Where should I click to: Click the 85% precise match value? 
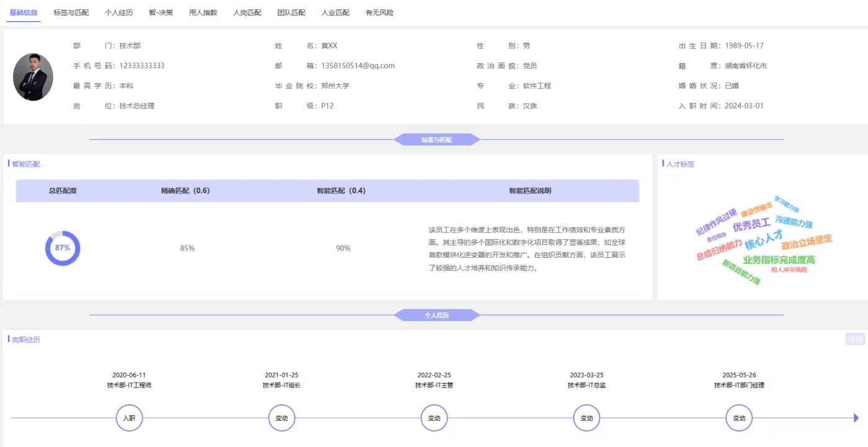pos(187,248)
